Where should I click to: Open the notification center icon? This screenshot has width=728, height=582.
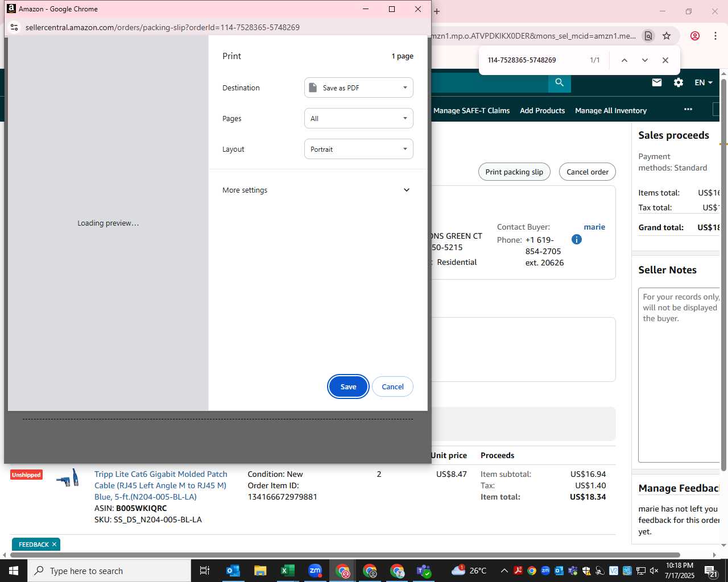coord(711,571)
